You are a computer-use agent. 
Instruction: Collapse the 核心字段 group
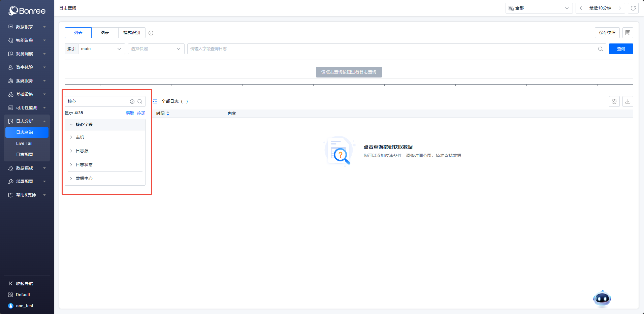(71, 125)
